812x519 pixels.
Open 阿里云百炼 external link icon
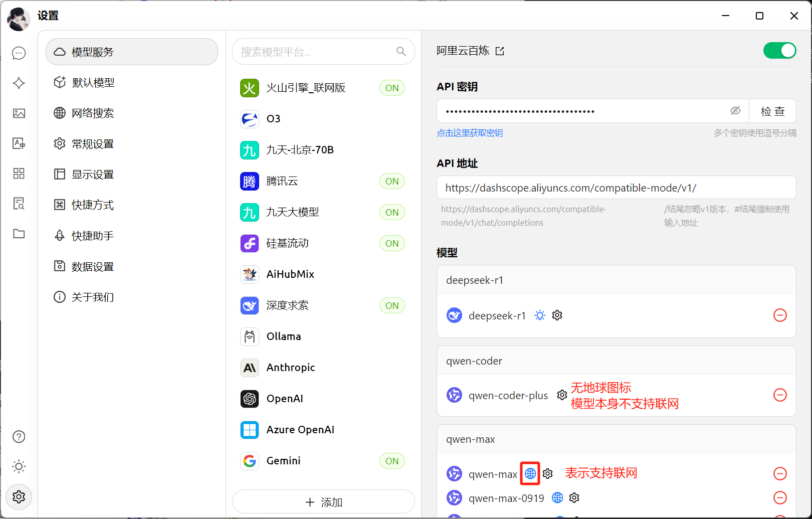(x=500, y=51)
